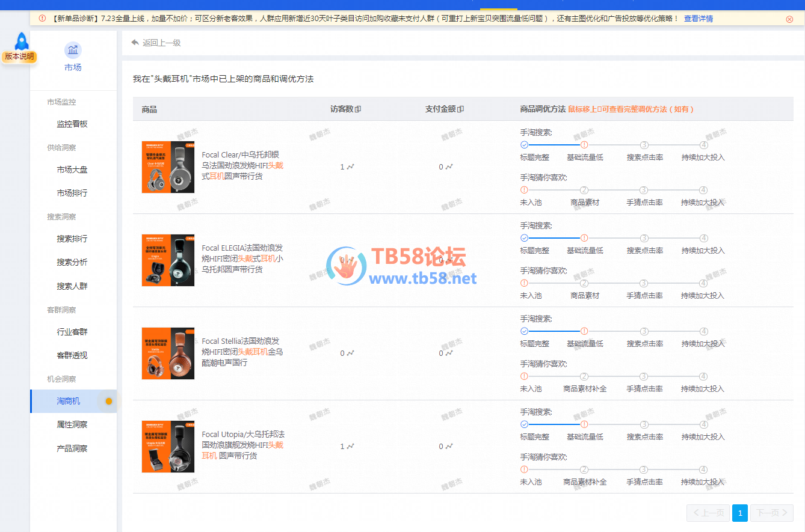Open 产品洞察 in the sidebar
Image resolution: width=805 pixels, height=532 pixels.
pos(72,448)
